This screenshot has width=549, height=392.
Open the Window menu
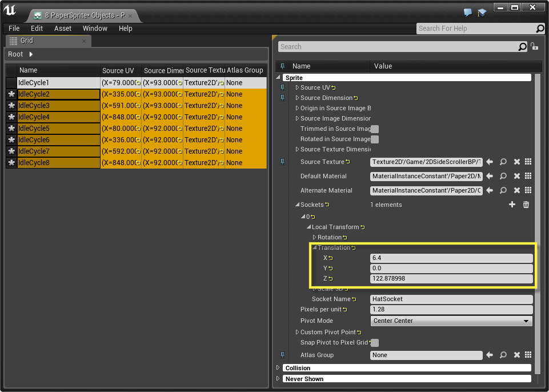pyautogui.click(x=95, y=28)
